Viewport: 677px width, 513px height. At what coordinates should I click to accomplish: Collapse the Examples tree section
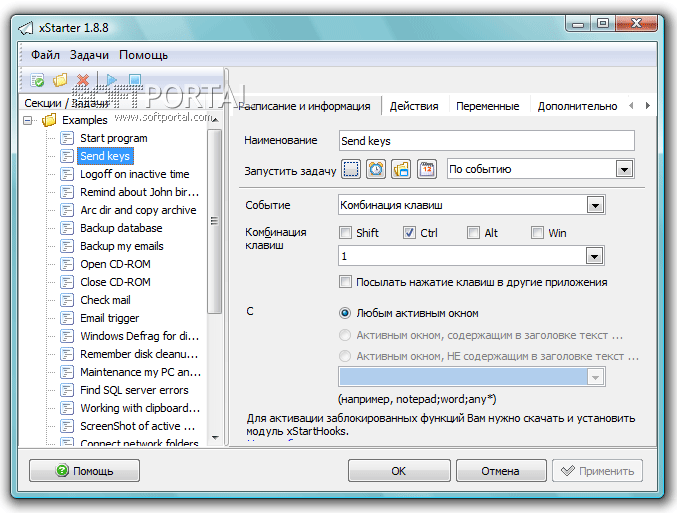point(28,120)
